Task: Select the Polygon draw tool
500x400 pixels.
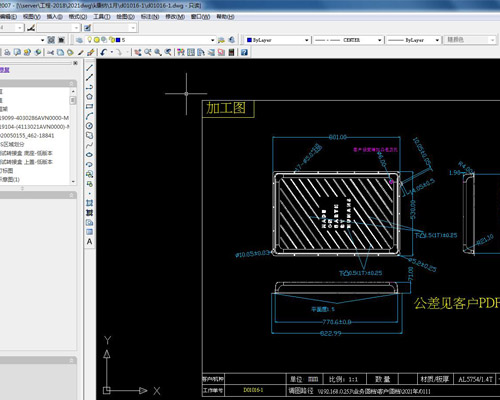Action: pyautogui.click(x=89, y=97)
